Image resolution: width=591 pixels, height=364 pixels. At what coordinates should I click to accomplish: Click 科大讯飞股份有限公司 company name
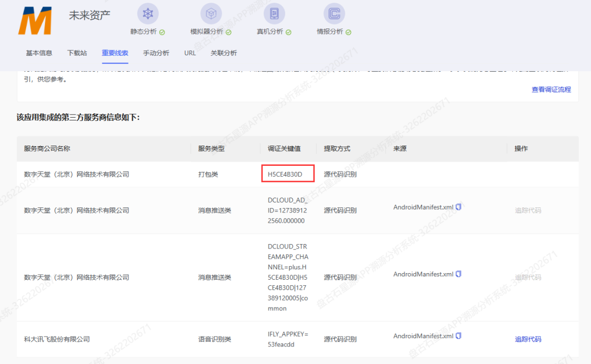(x=57, y=339)
